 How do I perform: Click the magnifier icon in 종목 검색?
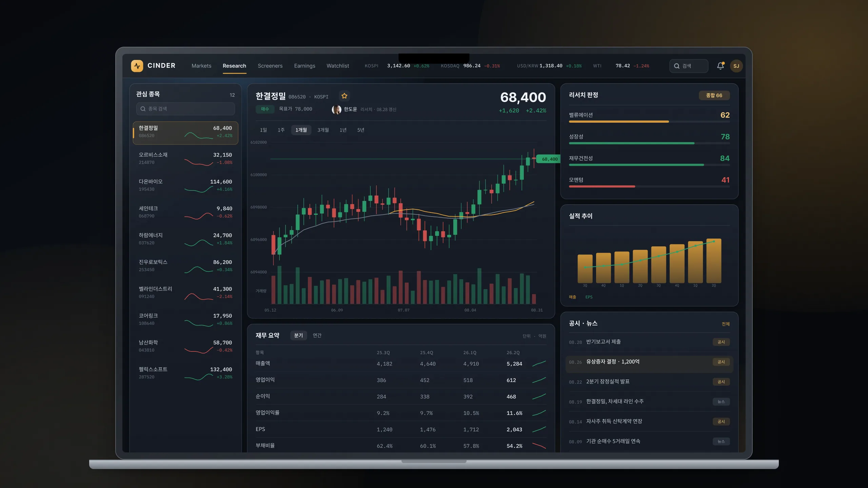143,109
